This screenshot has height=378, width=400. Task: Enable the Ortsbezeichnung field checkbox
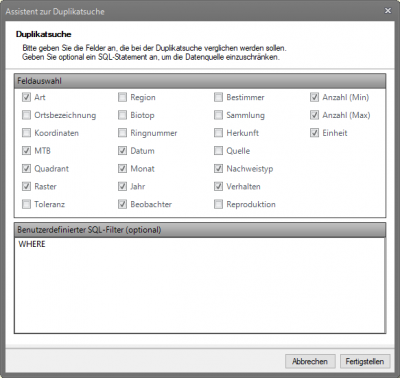click(26, 115)
